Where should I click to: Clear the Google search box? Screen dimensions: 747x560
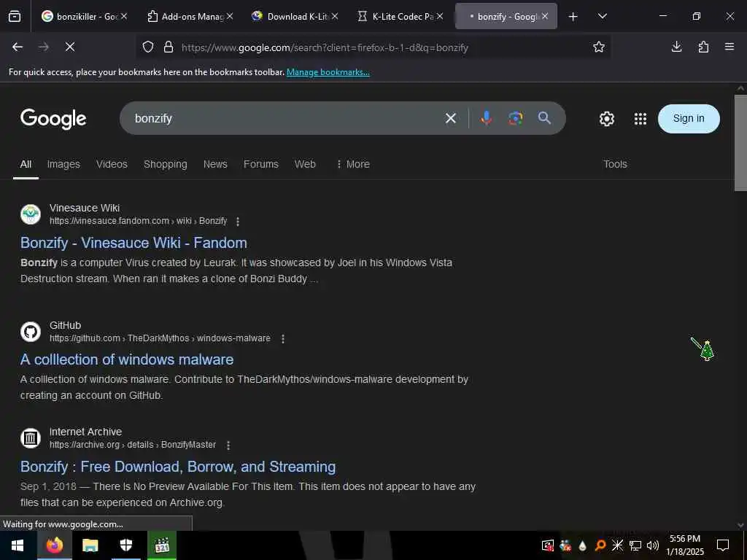click(451, 118)
